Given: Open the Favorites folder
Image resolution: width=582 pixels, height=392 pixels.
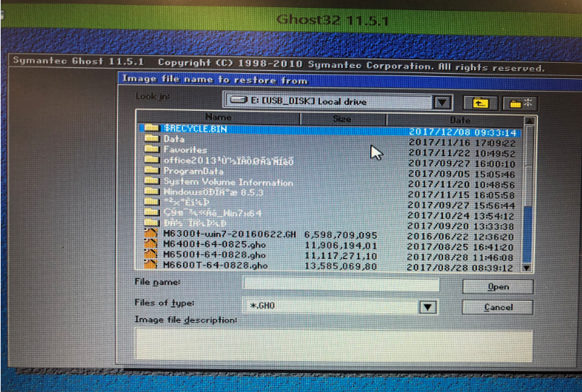Looking at the screenshot, I should click(x=185, y=150).
